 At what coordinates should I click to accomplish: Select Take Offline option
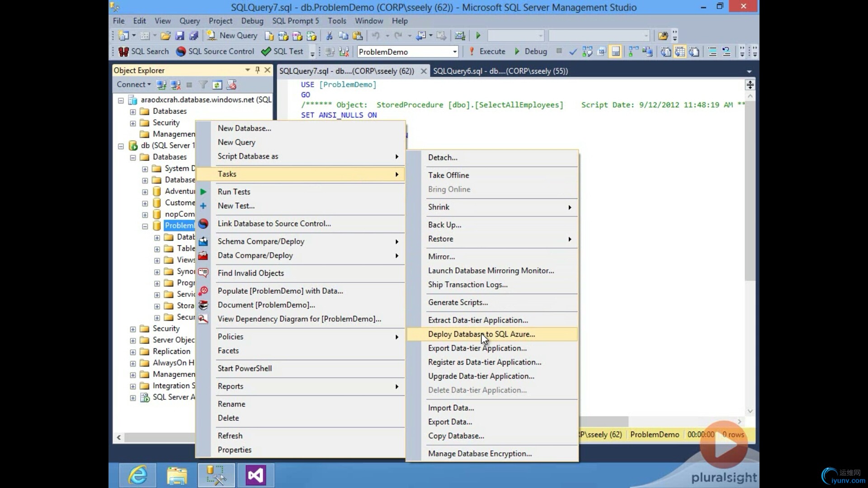(491, 175)
